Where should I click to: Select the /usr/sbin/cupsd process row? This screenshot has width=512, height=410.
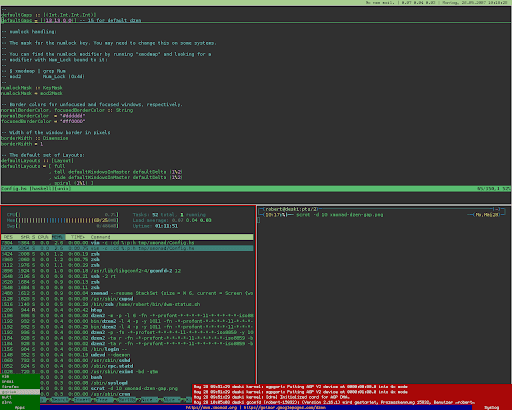click(x=127, y=299)
